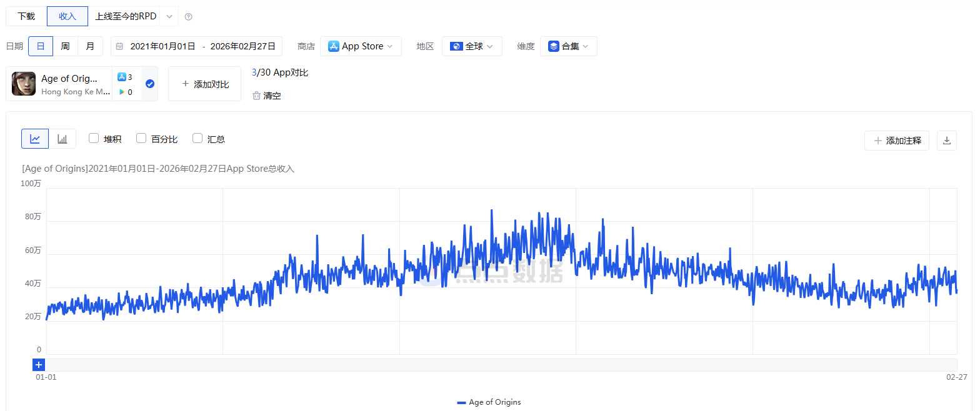Edit end date 2026年02月27日
This screenshot has height=411, width=980.
point(242,46)
